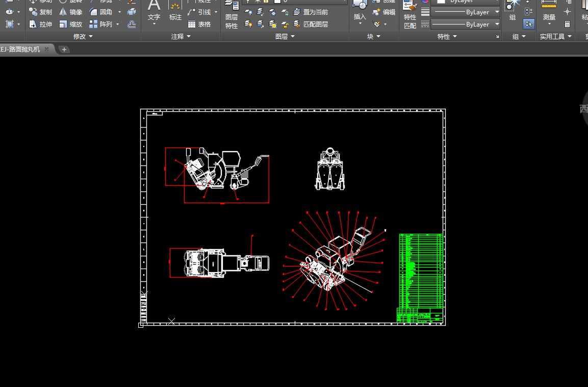
Task: Expand the Layers (图层) panel
Action: click(x=285, y=36)
